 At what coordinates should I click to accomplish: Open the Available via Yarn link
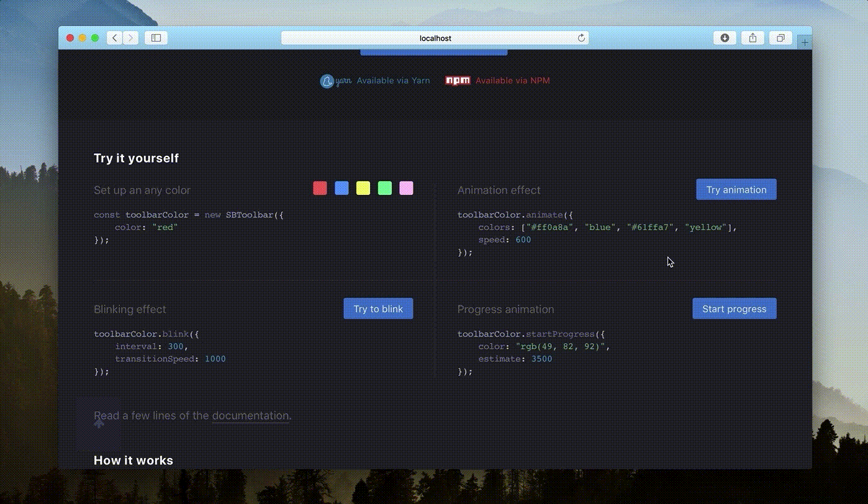point(393,81)
